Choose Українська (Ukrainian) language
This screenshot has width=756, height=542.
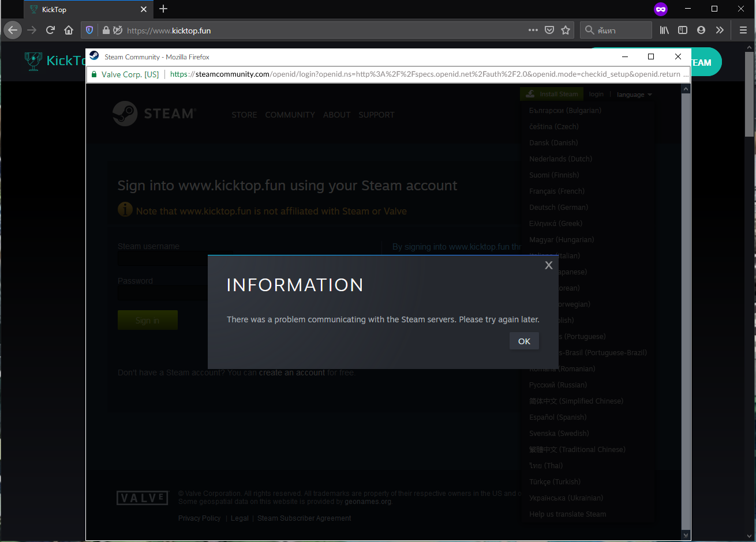566,498
